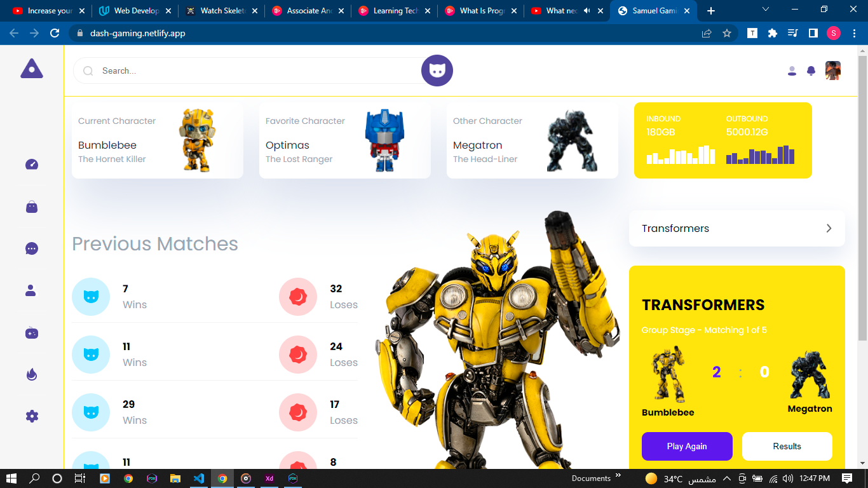Open the dashboard speedometer icon in sidebar
868x488 pixels.
[32, 165]
